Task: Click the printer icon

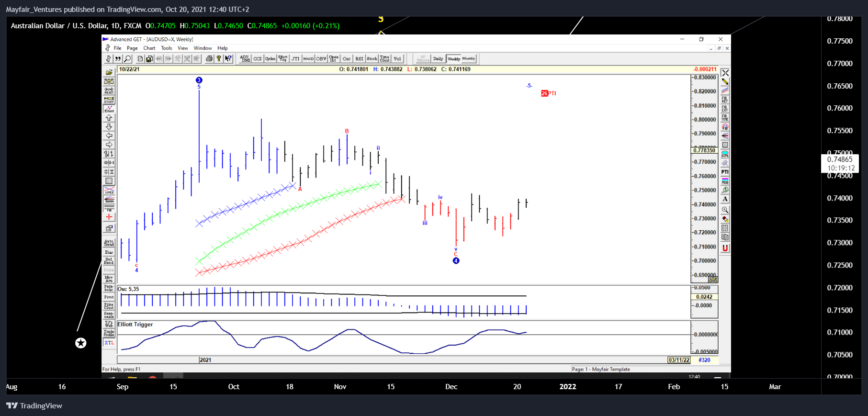Action: coord(209,59)
